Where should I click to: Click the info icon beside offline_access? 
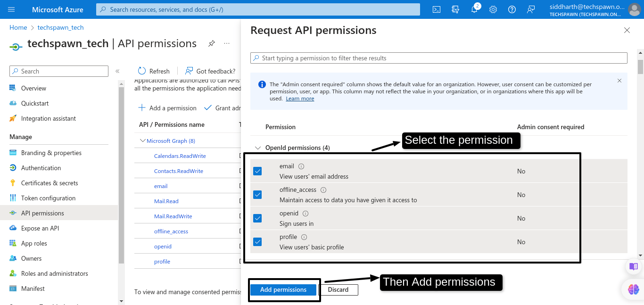point(323,190)
